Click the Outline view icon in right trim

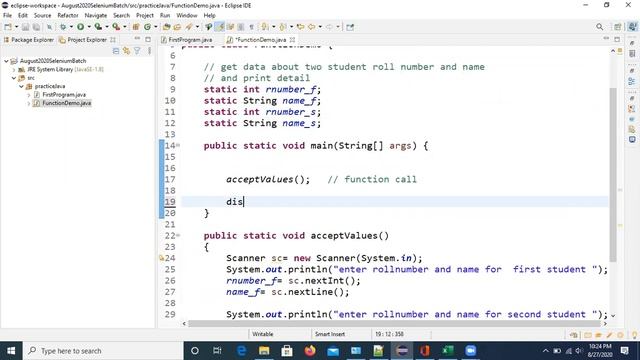(632, 82)
